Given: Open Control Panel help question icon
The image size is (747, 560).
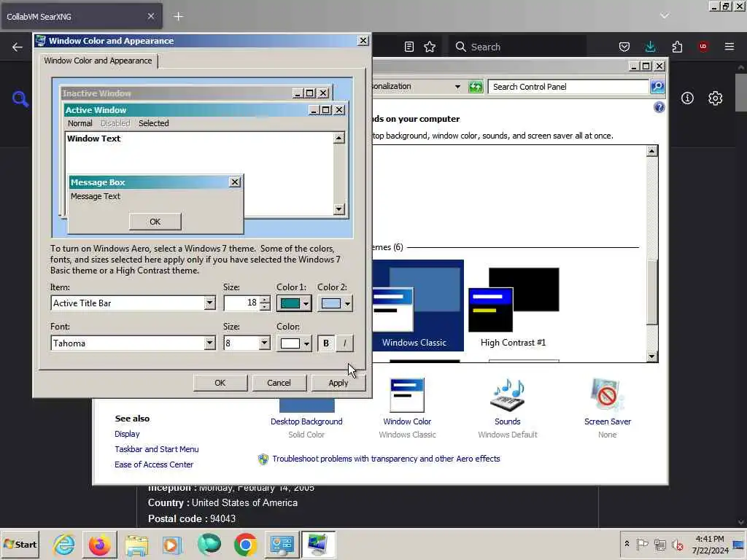Looking at the screenshot, I should point(659,107).
